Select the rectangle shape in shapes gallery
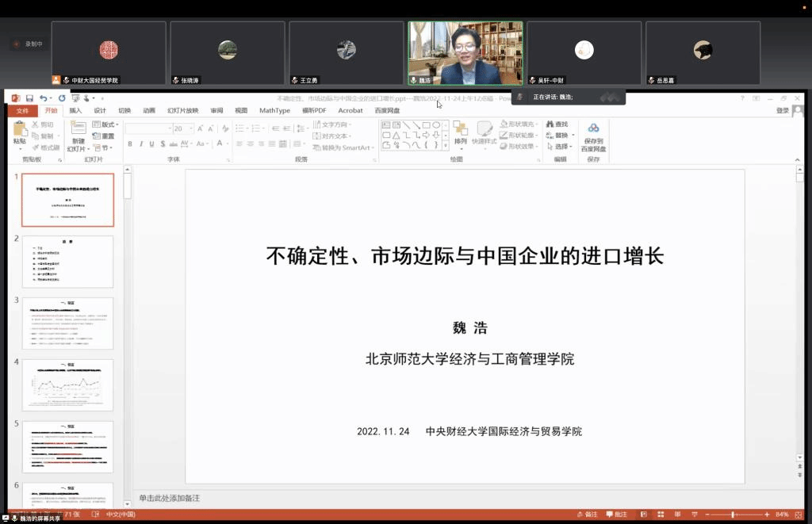Viewport: 812px width, 524px height. [426, 124]
